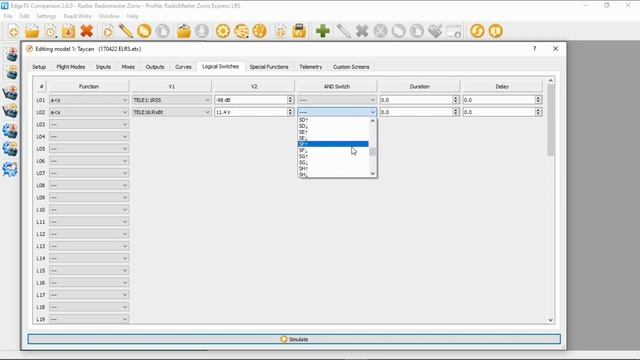Image resolution: width=640 pixels, height=360 pixels.
Task: Open the Custom Screens tab
Action: coord(351,67)
